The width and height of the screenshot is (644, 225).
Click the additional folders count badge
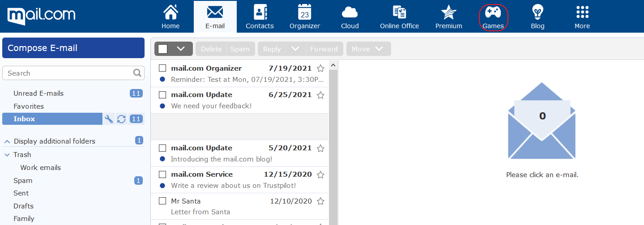139,140
